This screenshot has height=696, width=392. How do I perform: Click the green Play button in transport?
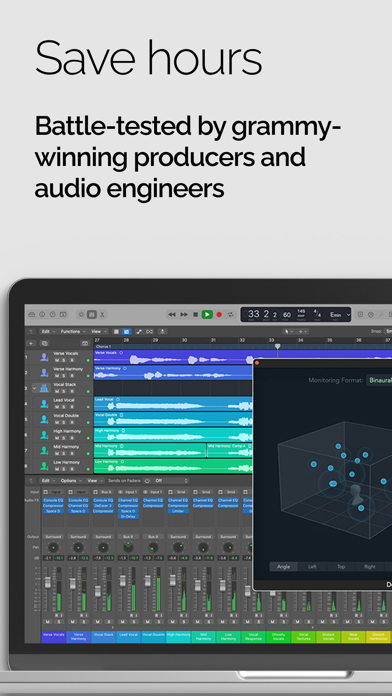coord(207,314)
